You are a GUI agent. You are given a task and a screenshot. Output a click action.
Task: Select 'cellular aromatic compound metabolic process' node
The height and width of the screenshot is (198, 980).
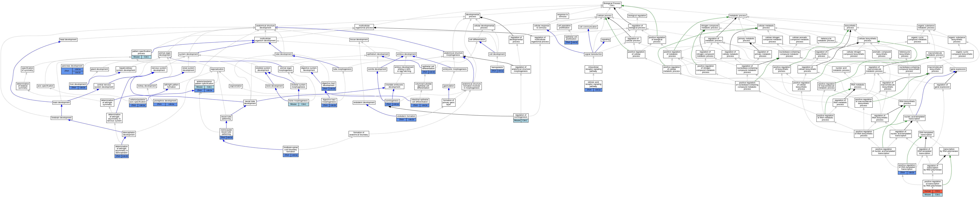click(800, 40)
